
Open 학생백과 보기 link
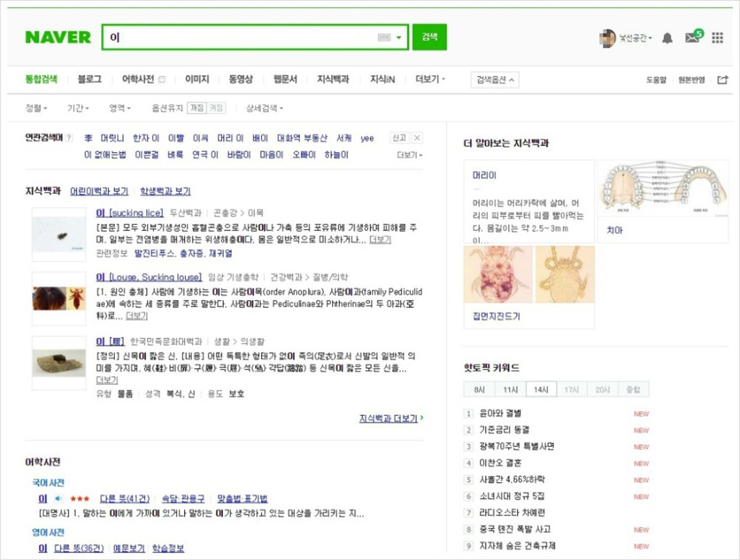(x=165, y=191)
